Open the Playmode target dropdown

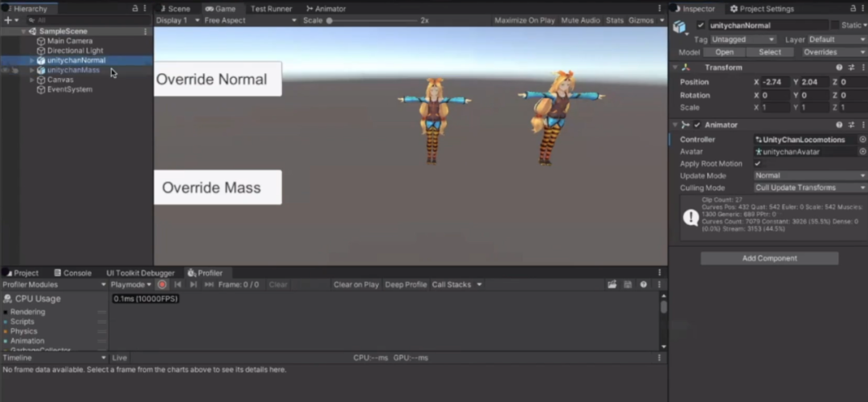[131, 285]
